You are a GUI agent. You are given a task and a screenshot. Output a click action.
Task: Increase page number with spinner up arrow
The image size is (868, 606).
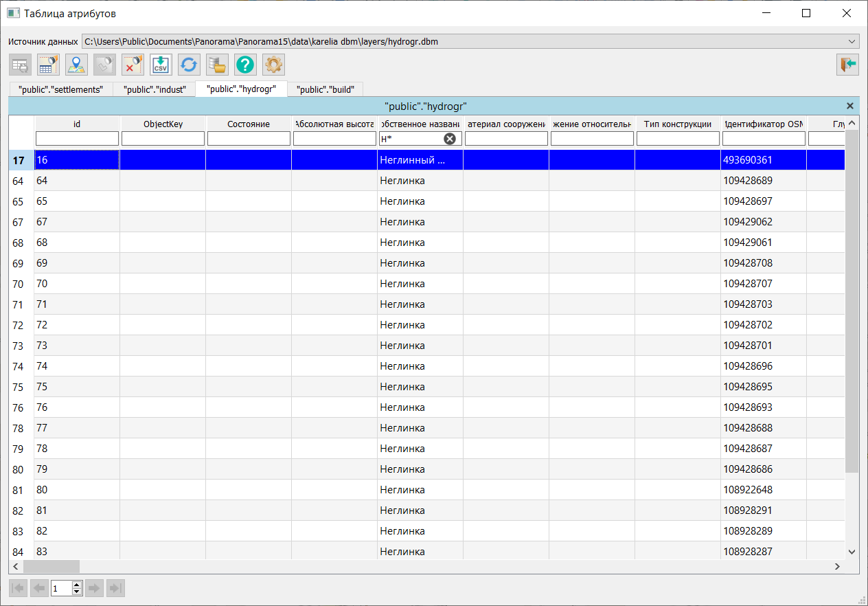pyautogui.click(x=77, y=585)
